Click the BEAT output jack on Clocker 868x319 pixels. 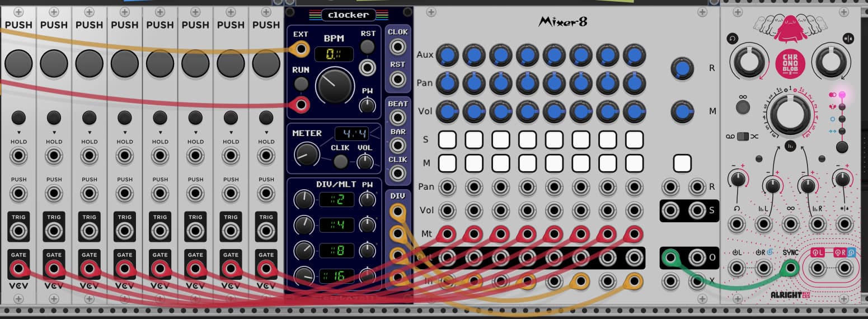click(398, 118)
